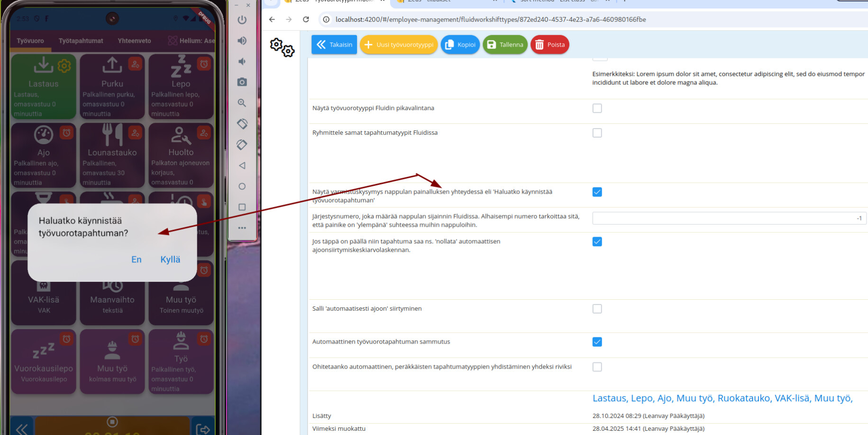
Task: Go forward in browser
Action: pos(289,19)
